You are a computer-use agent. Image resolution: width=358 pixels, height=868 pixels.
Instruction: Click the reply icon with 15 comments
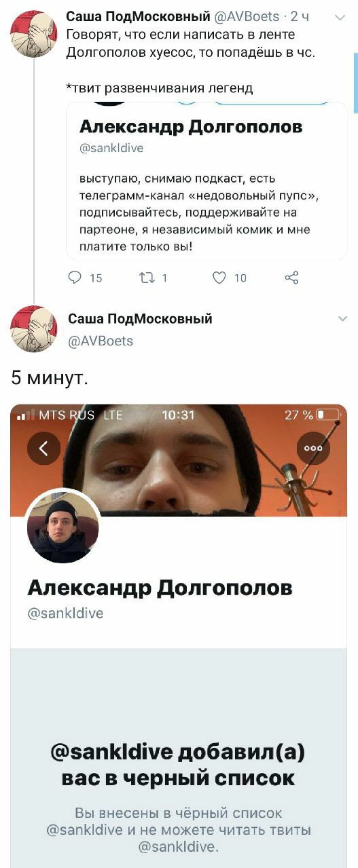77,277
